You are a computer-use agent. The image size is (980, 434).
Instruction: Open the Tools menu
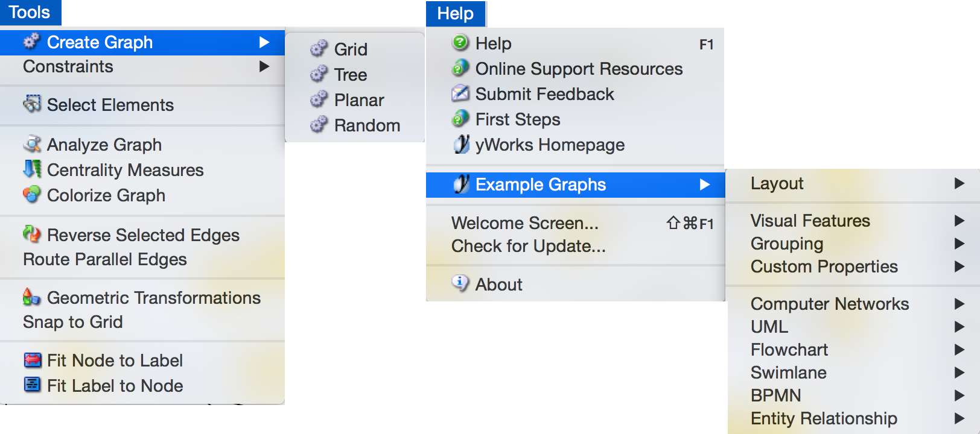(x=30, y=13)
